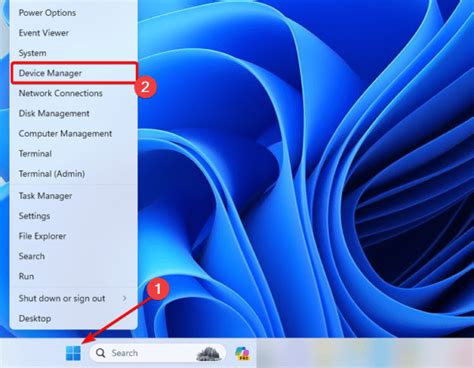Open Settings from the menu

click(x=74, y=216)
